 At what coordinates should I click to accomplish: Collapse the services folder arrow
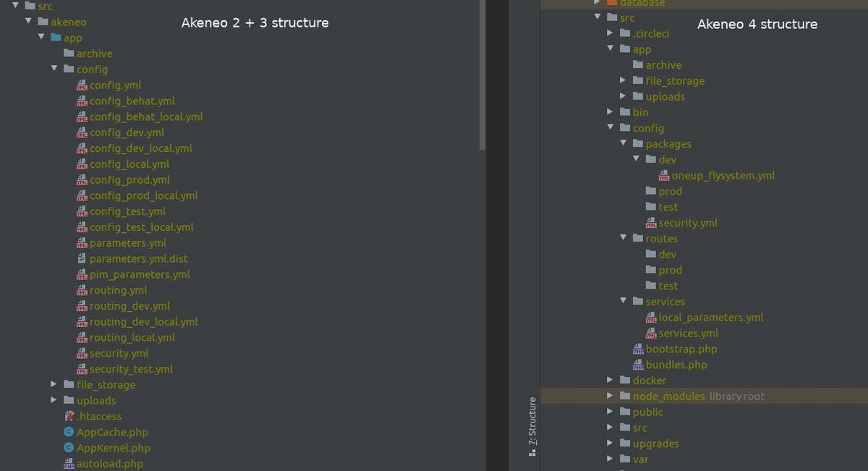tap(624, 301)
